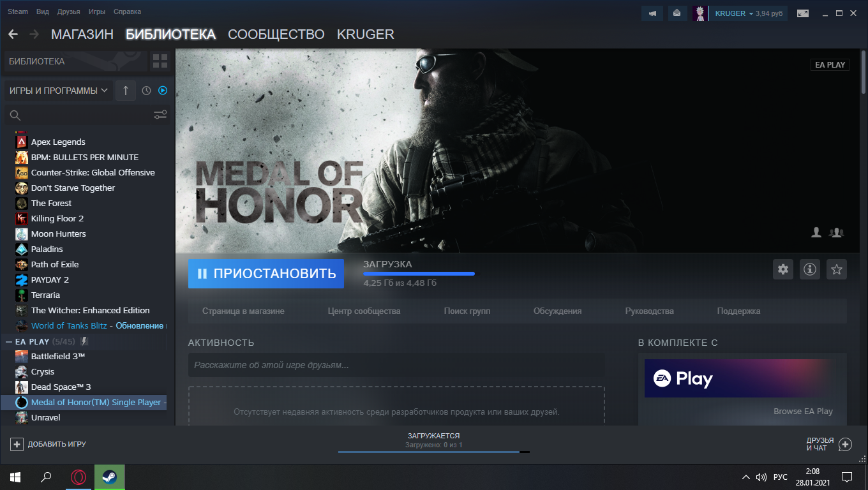Viewport: 868px width, 490px height.
Task: Open the announcements megaphone icon
Action: (x=652, y=13)
